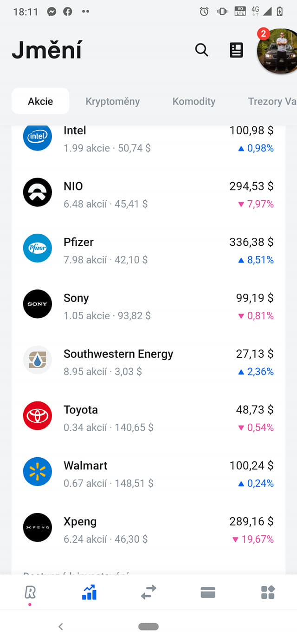Image resolution: width=297 pixels, height=644 pixels.
Task: Select the Akcie tab
Action: (40, 101)
